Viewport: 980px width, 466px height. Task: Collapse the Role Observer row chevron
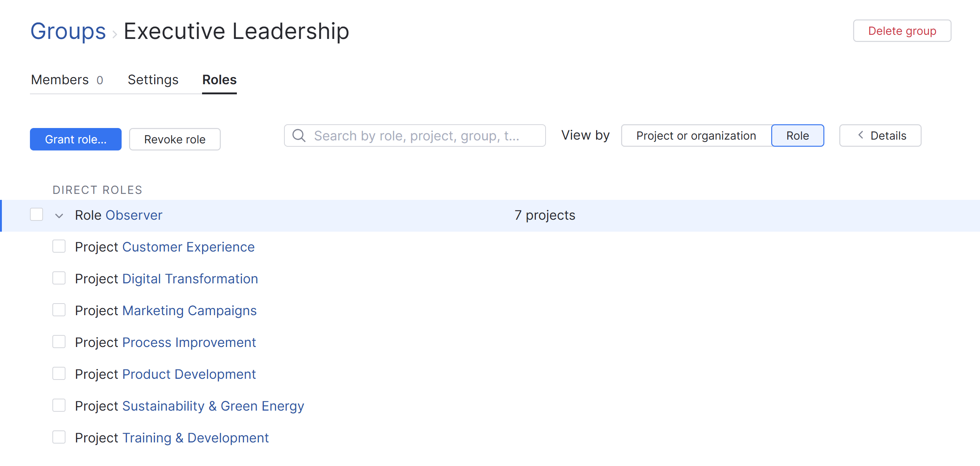tap(59, 216)
